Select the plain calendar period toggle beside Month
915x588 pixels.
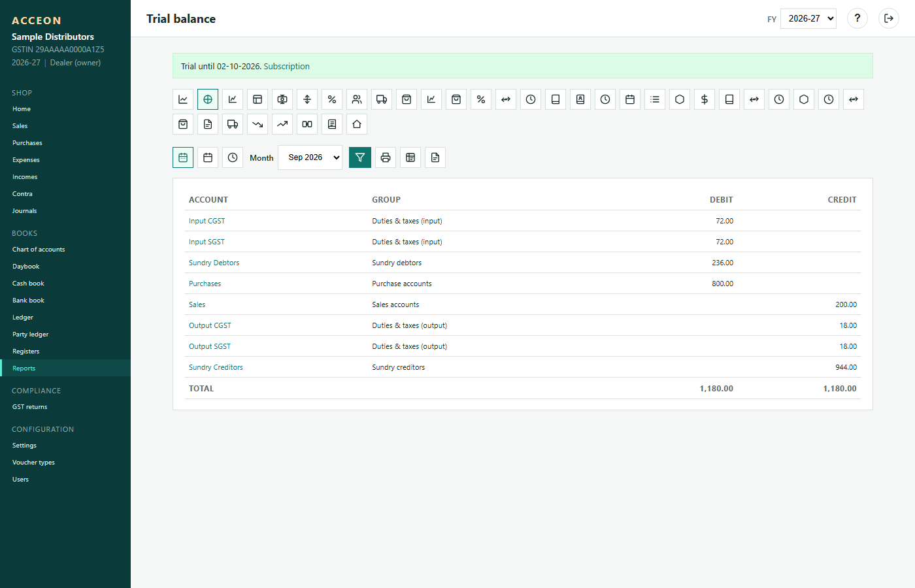point(208,157)
